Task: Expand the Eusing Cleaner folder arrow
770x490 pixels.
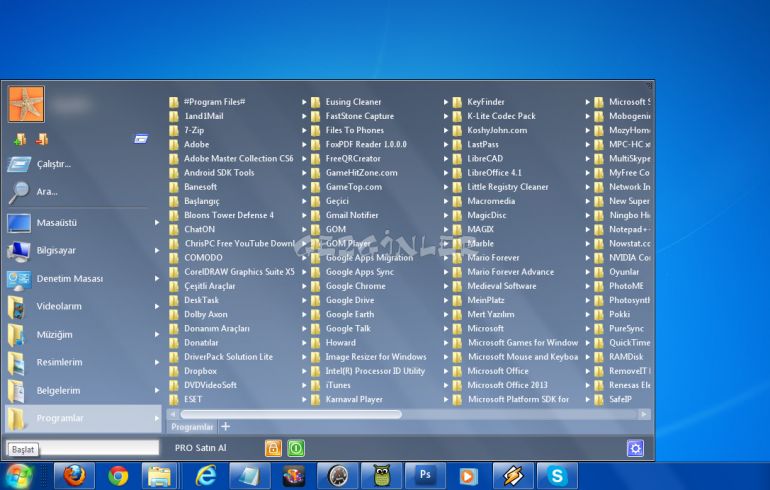Action: [x=445, y=102]
